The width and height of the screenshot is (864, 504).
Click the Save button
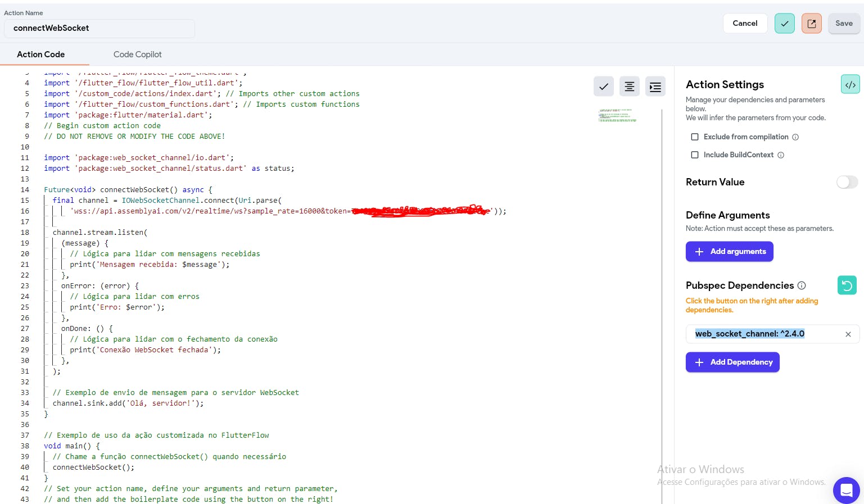tap(844, 24)
